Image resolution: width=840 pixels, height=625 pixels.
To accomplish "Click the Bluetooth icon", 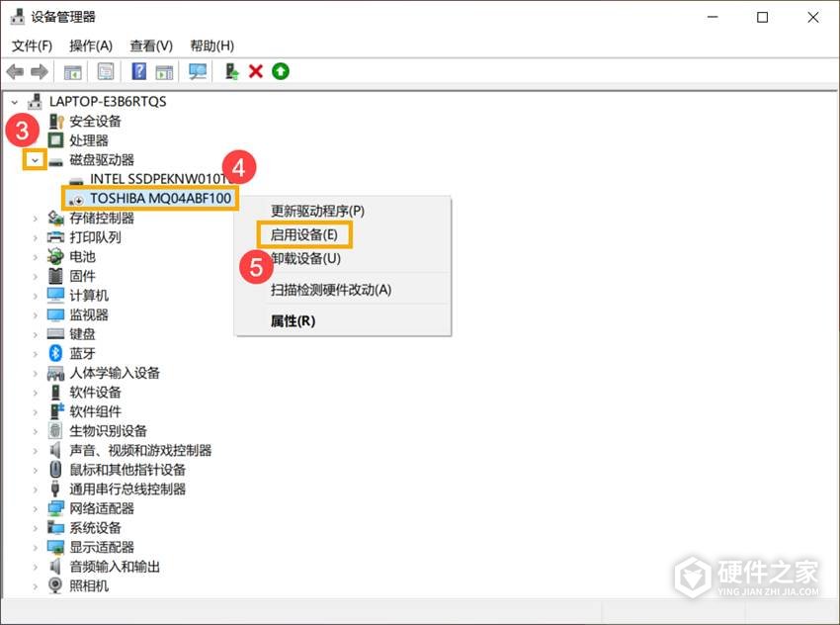I will (x=55, y=353).
